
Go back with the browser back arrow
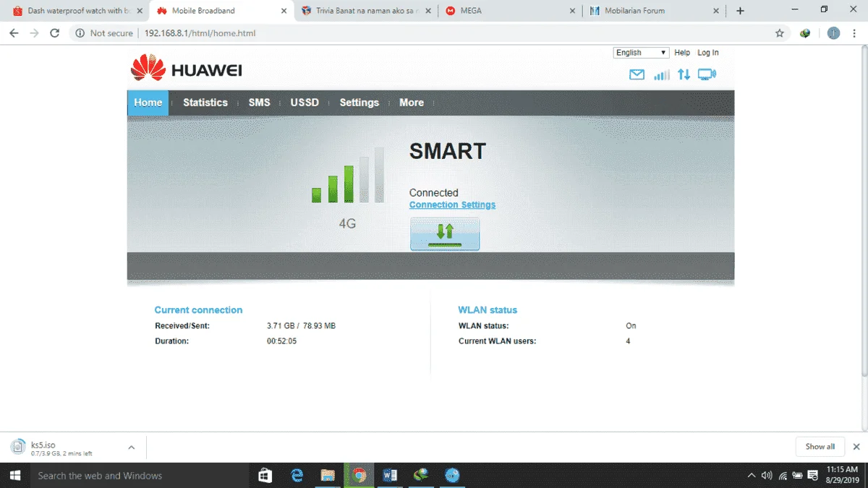point(14,33)
